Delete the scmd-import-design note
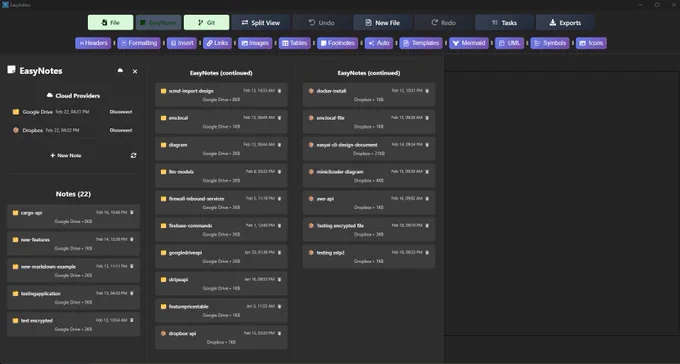The width and height of the screenshot is (680, 364). point(279,91)
